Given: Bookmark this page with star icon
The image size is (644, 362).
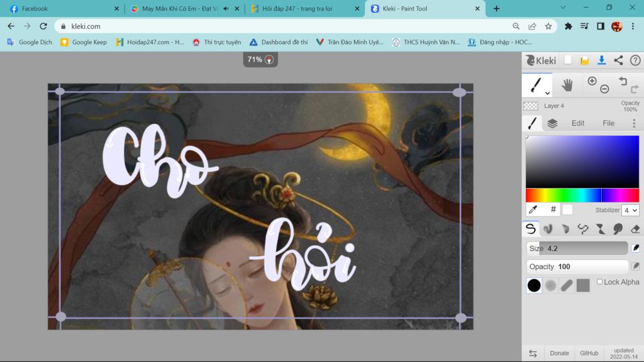Looking at the screenshot, I should (x=548, y=26).
